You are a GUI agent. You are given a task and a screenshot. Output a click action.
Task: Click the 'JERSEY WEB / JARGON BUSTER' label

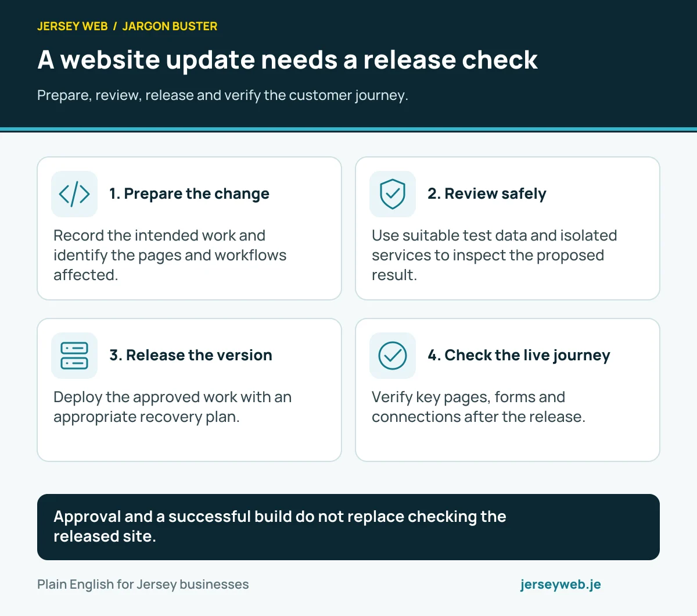(127, 26)
